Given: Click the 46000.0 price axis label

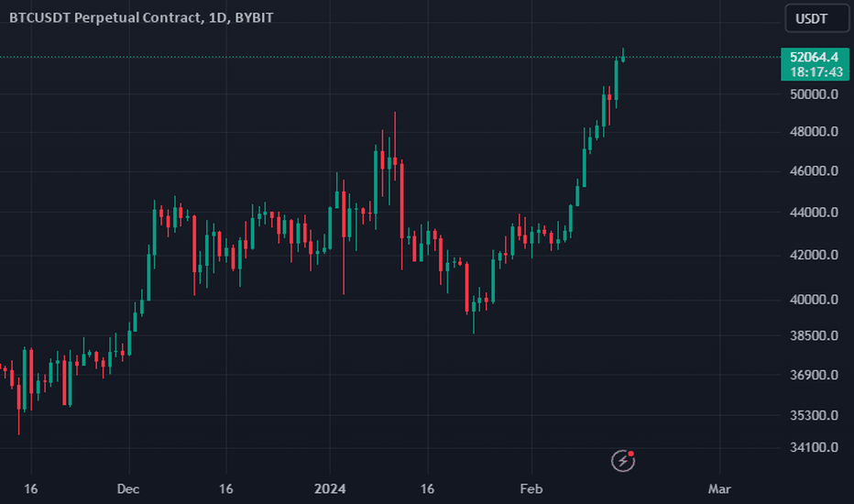Looking at the screenshot, I should tap(814, 170).
